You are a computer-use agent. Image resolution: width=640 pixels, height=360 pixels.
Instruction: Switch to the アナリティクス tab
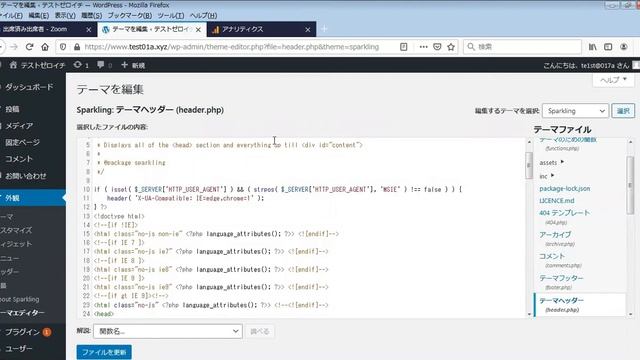click(x=261, y=29)
